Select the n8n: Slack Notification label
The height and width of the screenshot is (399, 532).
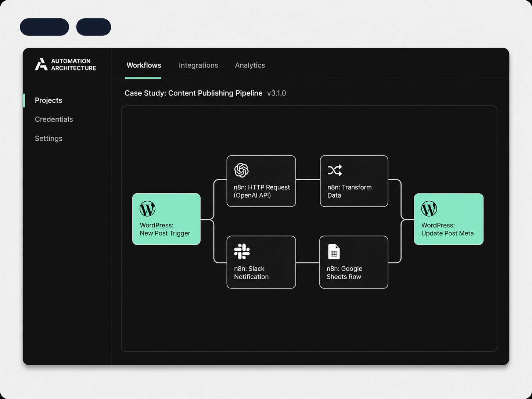(251, 273)
